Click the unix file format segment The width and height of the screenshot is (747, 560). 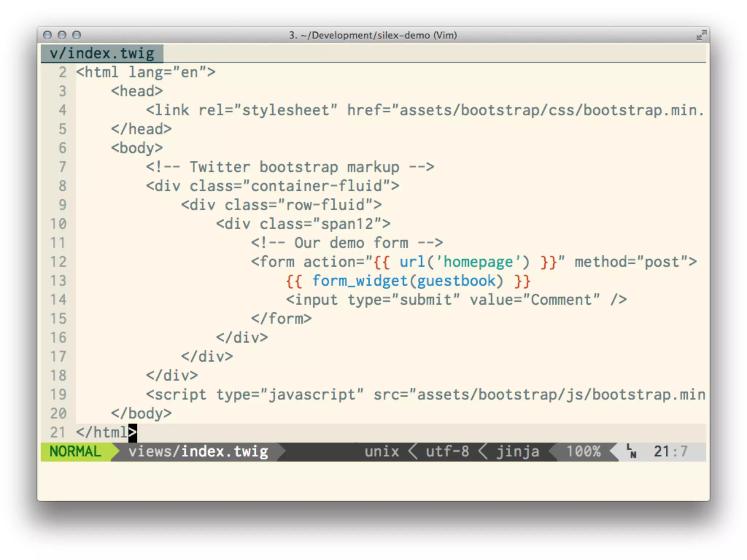click(382, 451)
